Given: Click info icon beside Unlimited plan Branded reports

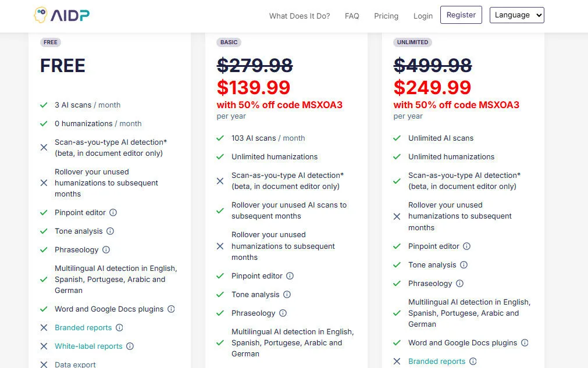Looking at the screenshot, I should coord(473,362).
